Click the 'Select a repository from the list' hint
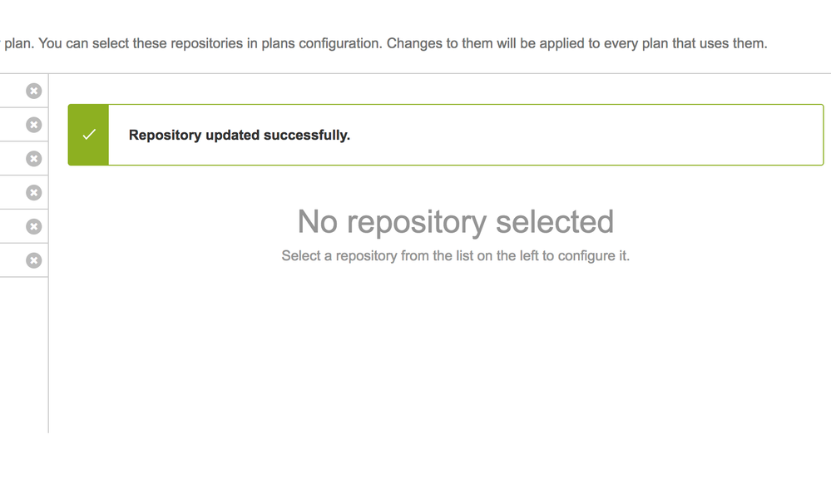The image size is (831, 504). [x=456, y=256]
